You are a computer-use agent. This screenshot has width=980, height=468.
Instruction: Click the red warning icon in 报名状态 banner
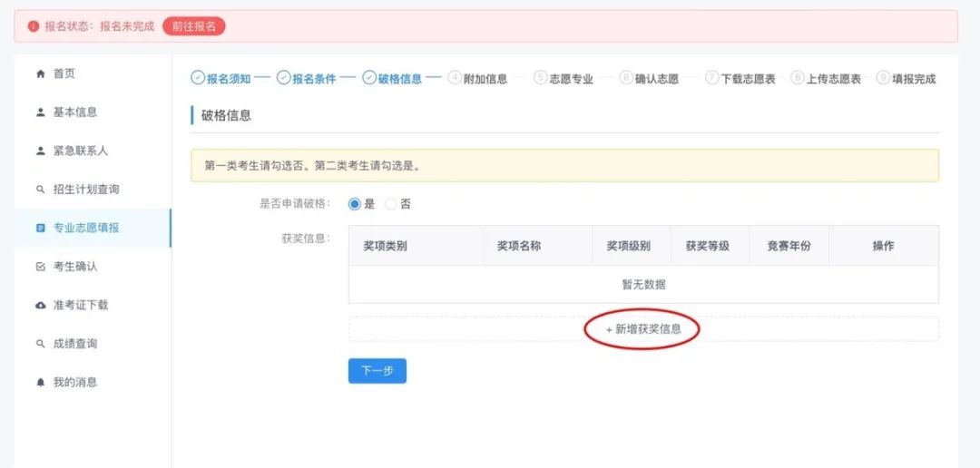click(34, 27)
